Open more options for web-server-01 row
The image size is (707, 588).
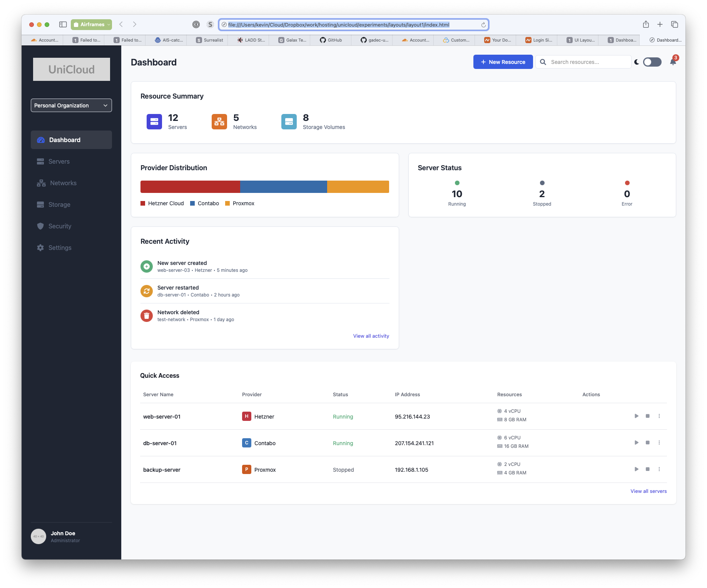(659, 416)
